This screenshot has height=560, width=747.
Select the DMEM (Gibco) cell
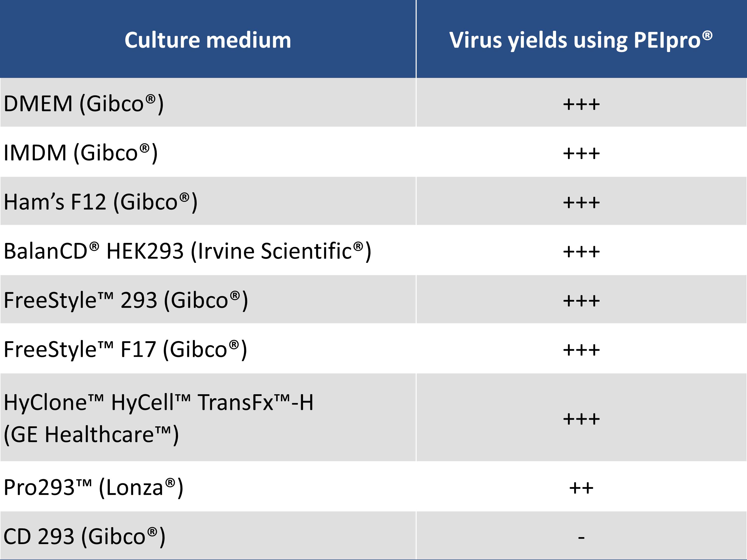tap(84, 103)
